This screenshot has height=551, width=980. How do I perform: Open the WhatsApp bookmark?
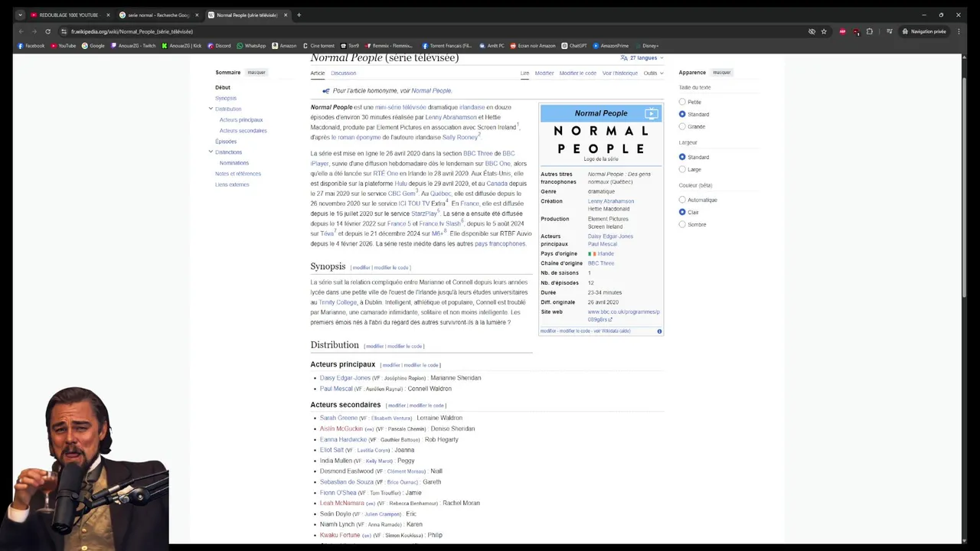[x=251, y=45]
